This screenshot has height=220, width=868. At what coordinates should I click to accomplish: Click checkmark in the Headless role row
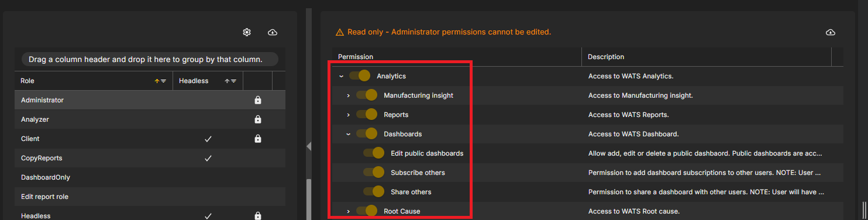[x=208, y=216]
